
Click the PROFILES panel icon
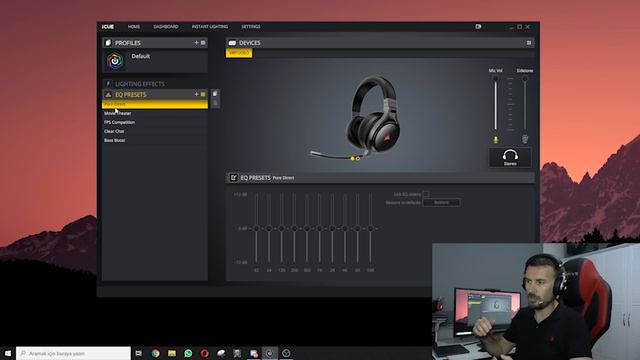108,43
